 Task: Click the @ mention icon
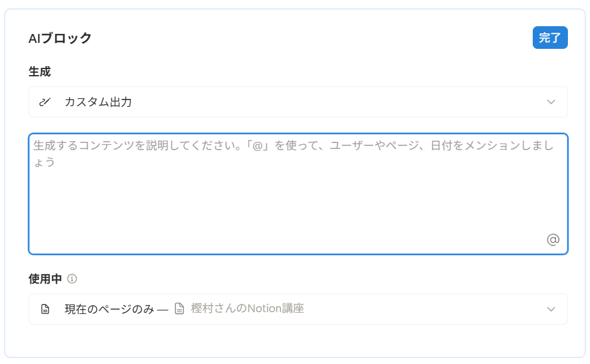coord(553,239)
